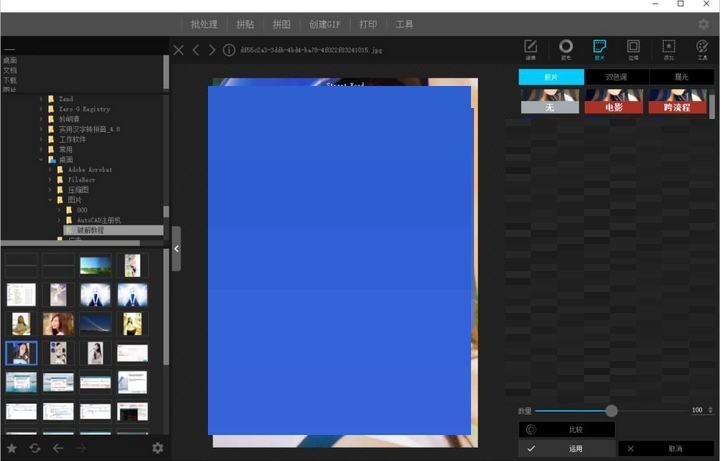
Task: Switch to the 曝光 tab
Action: [682, 77]
